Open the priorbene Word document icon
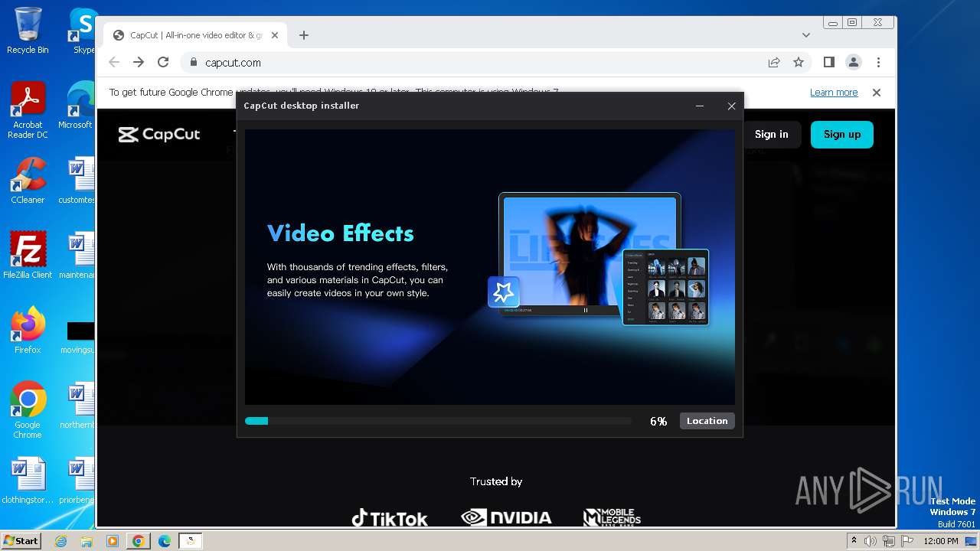980x551 pixels. click(x=77, y=481)
